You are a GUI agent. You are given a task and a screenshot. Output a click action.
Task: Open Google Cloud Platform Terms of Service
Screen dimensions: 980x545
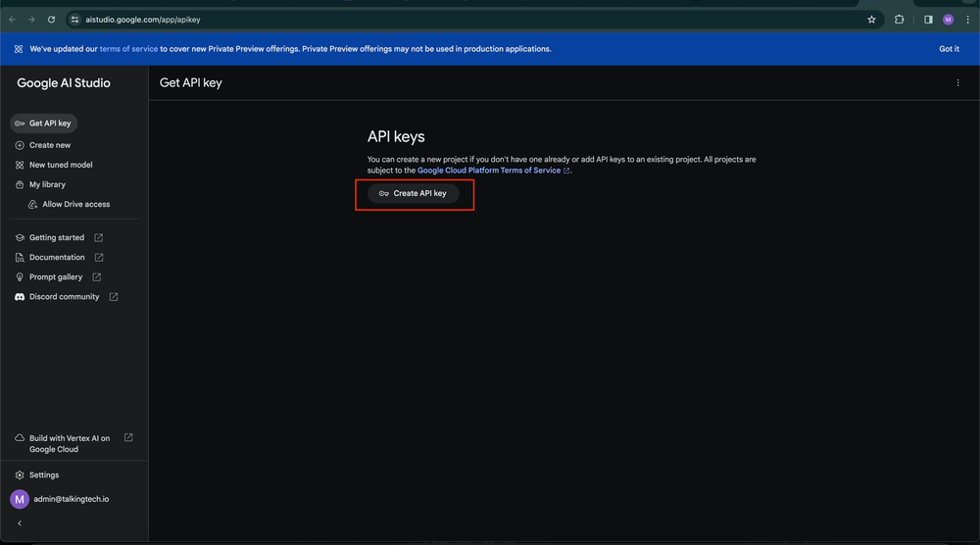coord(489,171)
